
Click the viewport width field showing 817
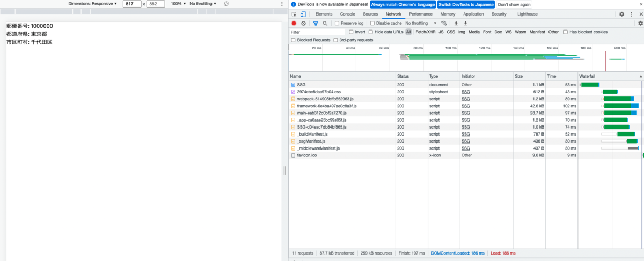click(131, 4)
